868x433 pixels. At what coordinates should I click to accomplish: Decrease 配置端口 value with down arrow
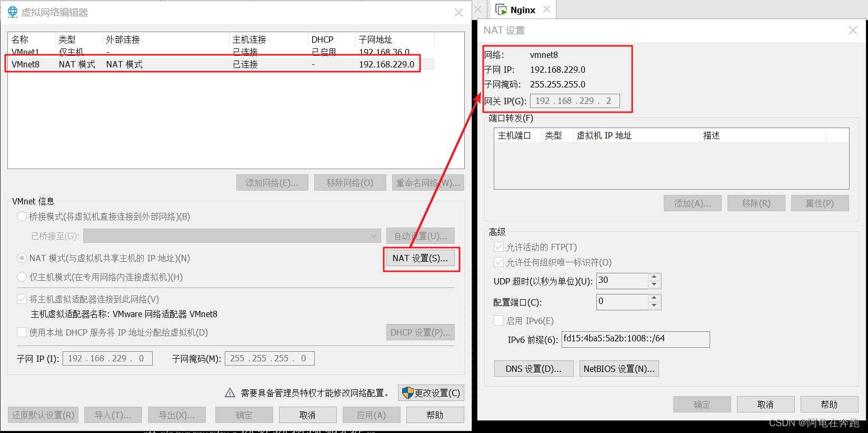point(654,306)
